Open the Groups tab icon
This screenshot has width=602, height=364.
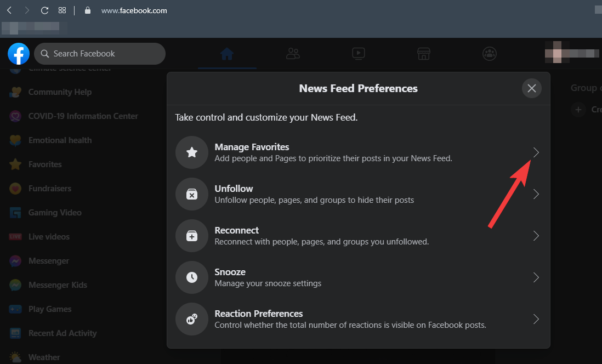click(490, 54)
